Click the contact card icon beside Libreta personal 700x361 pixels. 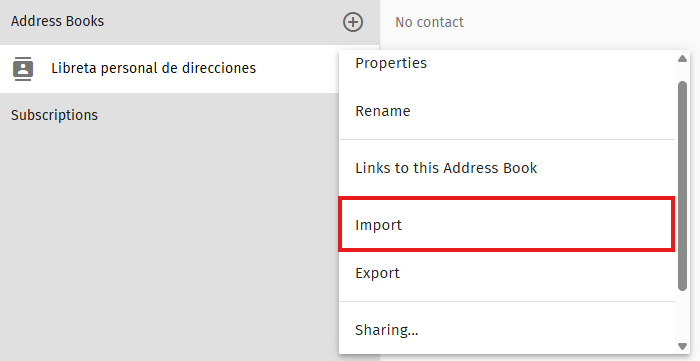23,69
